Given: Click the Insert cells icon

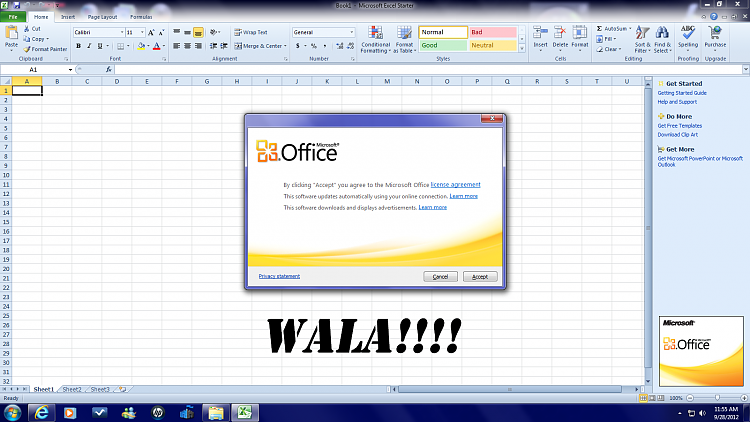Looking at the screenshot, I should pyautogui.click(x=540, y=33).
